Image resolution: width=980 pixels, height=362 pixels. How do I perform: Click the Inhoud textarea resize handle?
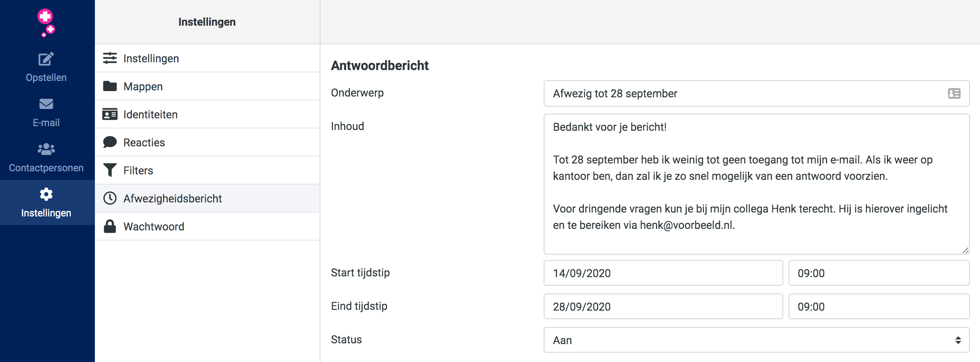(965, 250)
